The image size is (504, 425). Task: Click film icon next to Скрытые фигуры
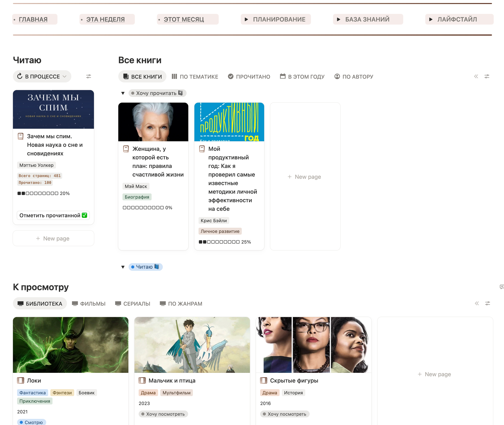tap(264, 380)
